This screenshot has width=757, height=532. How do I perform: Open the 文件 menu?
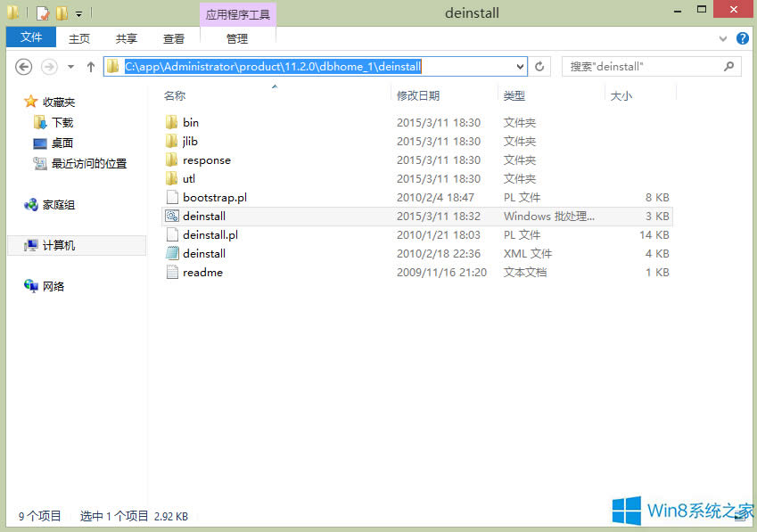(30, 37)
